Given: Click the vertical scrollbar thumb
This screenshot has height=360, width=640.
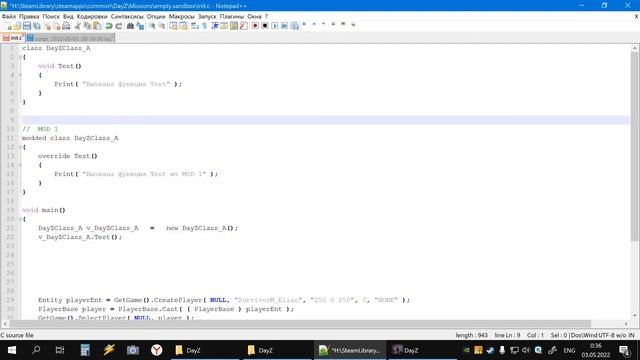Looking at the screenshot, I should tap(634, 147).
